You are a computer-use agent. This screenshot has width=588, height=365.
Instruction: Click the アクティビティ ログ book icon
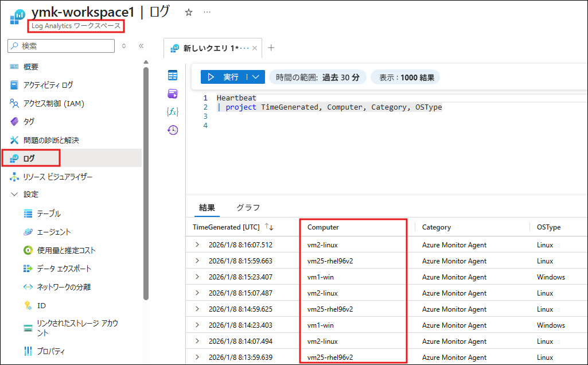[x=14, y=85]
